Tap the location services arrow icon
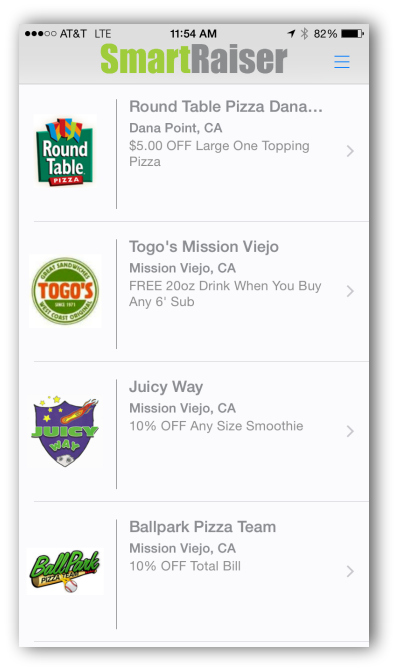Viewport: 398px width, 671px height. click(x=291, y=33)
